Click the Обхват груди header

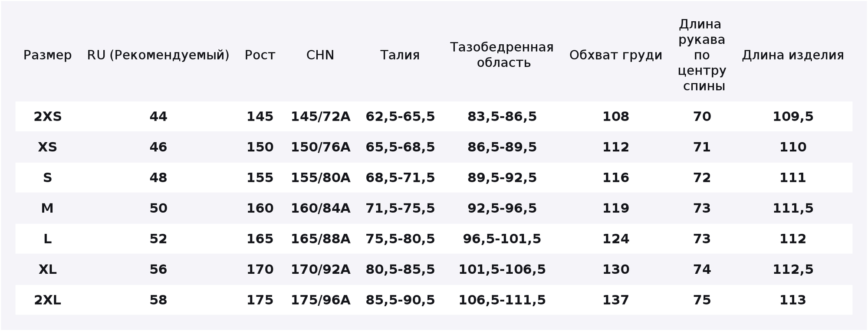click(615, 55)
